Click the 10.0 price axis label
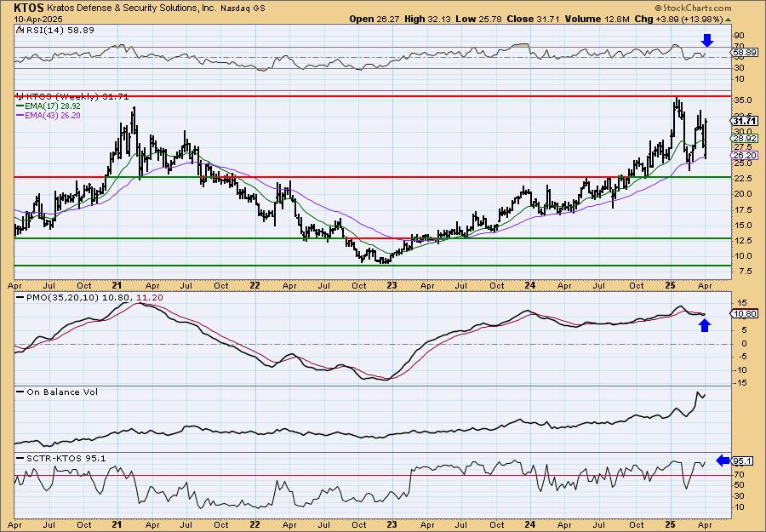The image size is (766, 532). point(742,256)
